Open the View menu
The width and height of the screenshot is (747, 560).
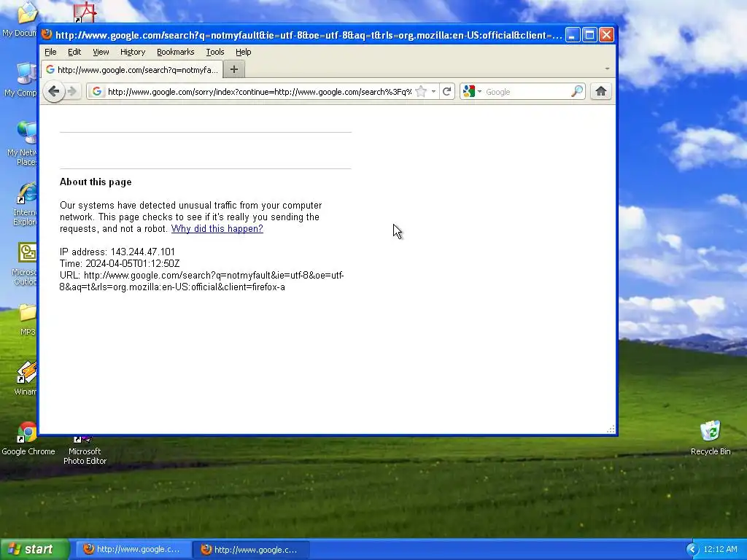(x=101, y=52)
